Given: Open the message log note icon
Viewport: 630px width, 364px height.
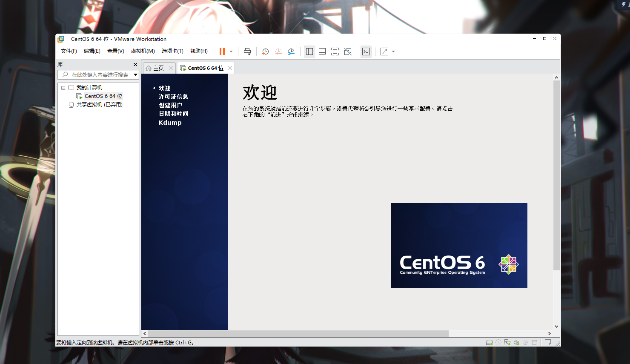Looking at the screenshot, I should (x=548, y=342).
